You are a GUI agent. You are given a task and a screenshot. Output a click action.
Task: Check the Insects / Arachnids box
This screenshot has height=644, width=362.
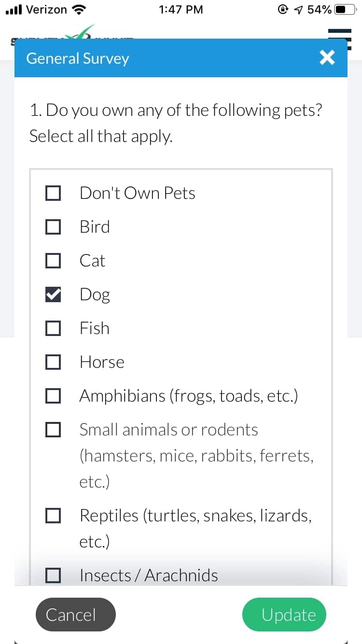coord(53,575)
